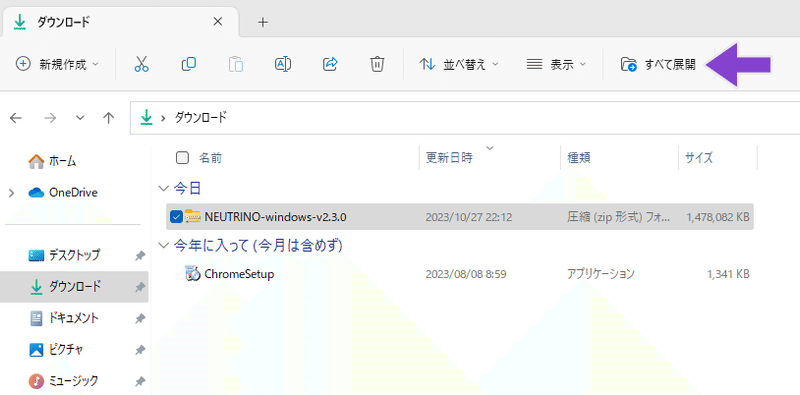Click the 2023/08/08 8:59 date cell
This screenshot has width=800, height=395.
[466, 274]
